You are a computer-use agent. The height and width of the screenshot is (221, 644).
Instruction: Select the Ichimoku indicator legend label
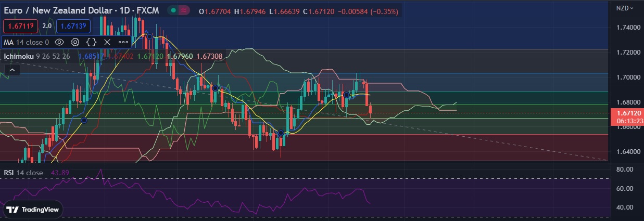[x=20, y=56]
